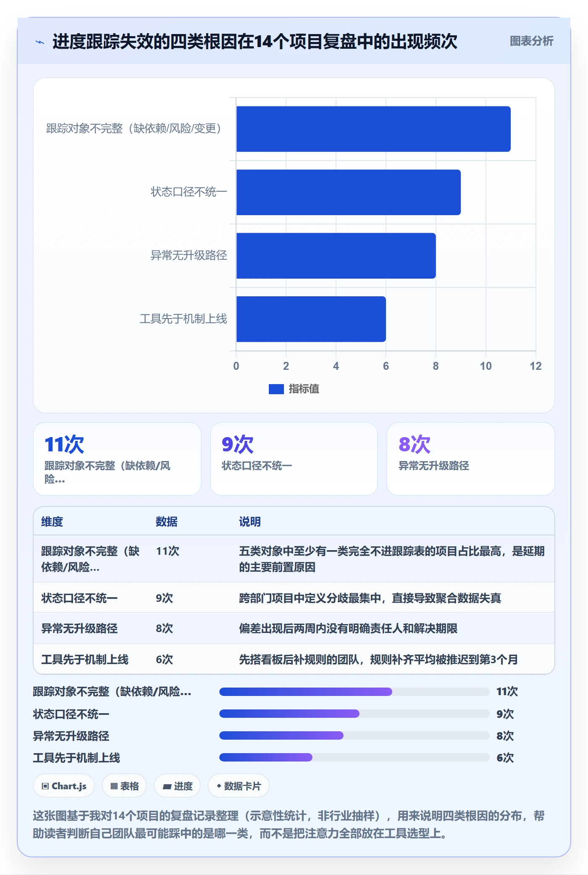Image resolution: width=588 pixels, height=875 pixels.
Task: Click the 工具先于机制上线 progress label
Action: [x=76, y=758]
